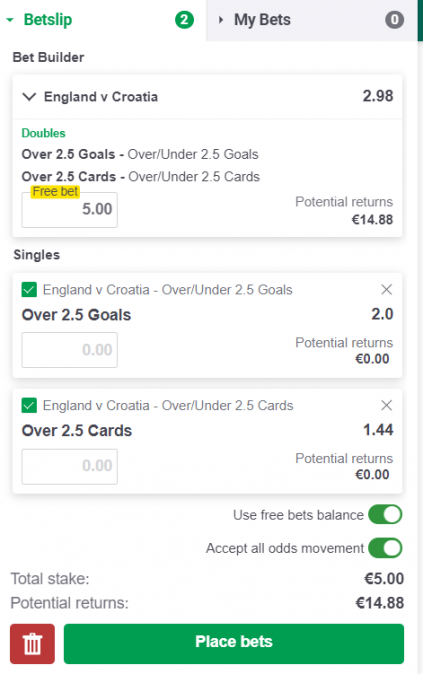Screen dimensions: 423x674
Task: Remove Over 2.5 Goals single with X
Action: [386, 290]
